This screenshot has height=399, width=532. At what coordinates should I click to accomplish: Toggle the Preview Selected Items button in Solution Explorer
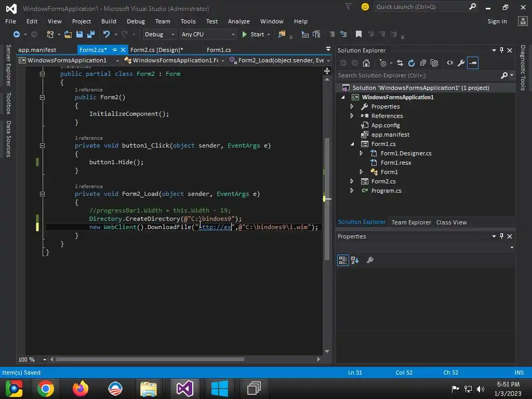tap(473, 63)
